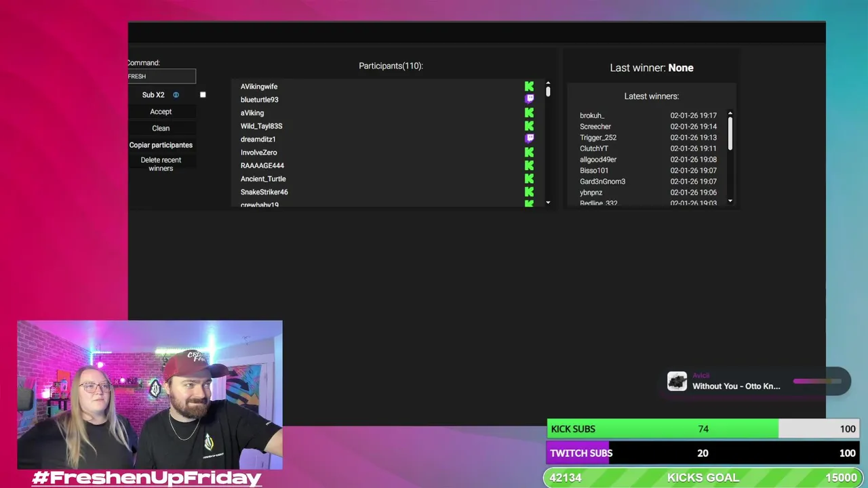Click the participants list scroll-up arrow

pyautogui.click(x=548, y=84)
